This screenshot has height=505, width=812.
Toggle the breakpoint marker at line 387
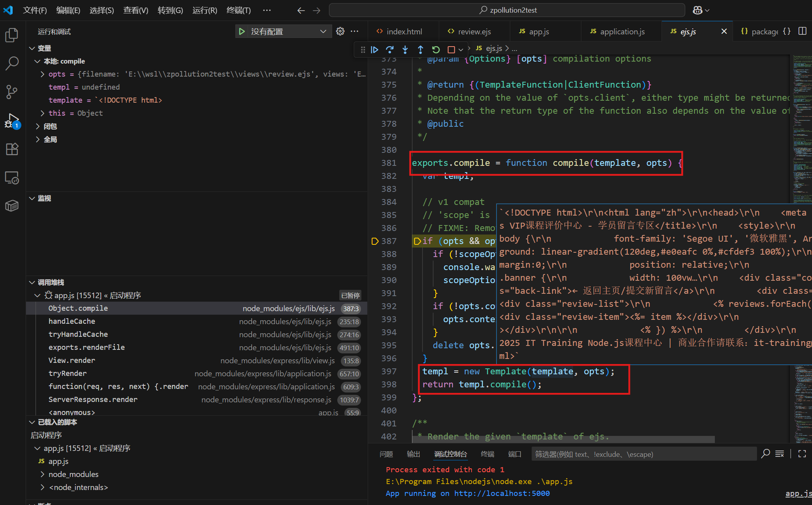[x=375, y=241]
